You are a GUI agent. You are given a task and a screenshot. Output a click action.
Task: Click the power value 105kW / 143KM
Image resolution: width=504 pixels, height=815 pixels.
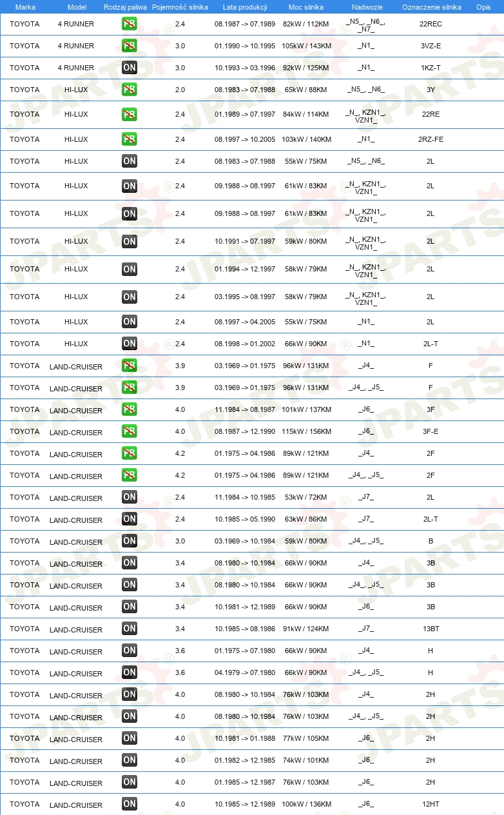306,46
